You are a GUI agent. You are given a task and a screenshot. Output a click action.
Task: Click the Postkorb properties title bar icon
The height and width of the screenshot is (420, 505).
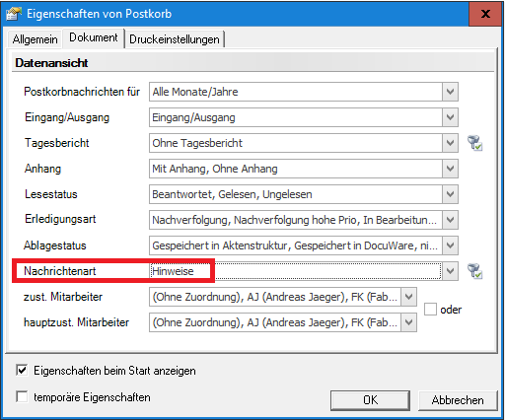[14, 14]
